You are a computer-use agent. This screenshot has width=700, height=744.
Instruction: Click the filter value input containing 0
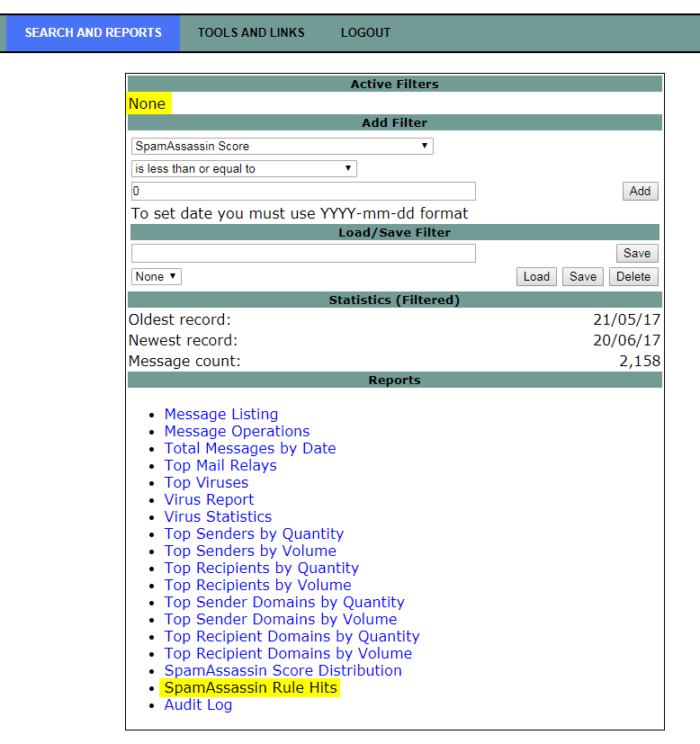tap(303, 192)
